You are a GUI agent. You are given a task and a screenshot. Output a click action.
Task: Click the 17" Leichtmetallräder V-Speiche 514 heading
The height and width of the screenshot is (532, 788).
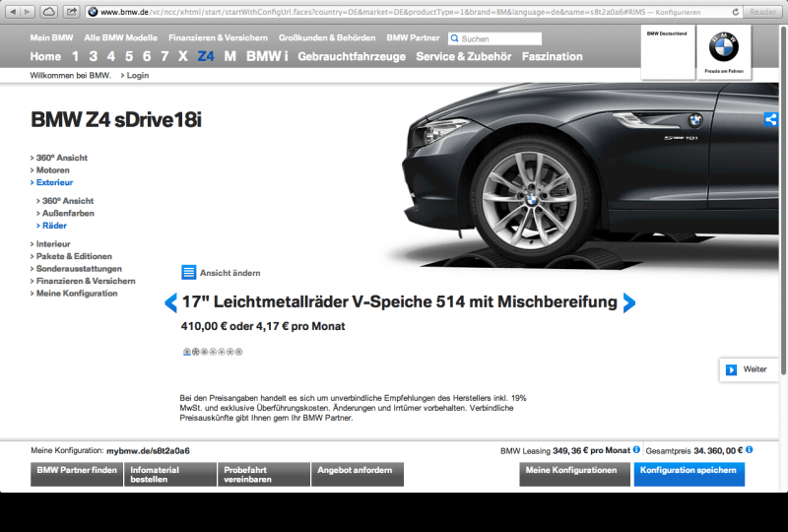pos(400,301)
